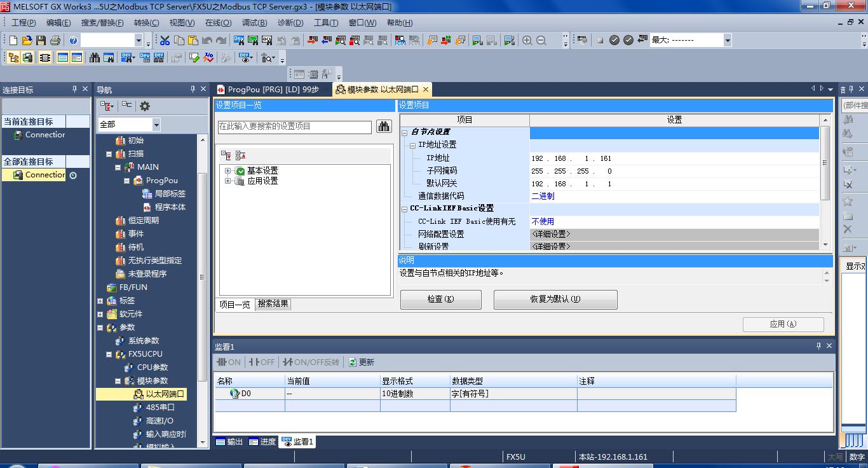This screenshot has height=468, width=868.
Task: Paste using the clipboard icon
Action: click(193, 40)
